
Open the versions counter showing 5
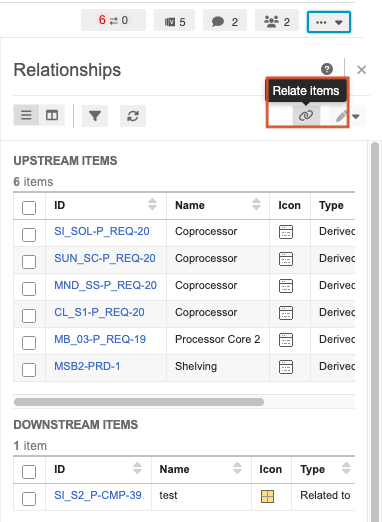tap(174, 22)
